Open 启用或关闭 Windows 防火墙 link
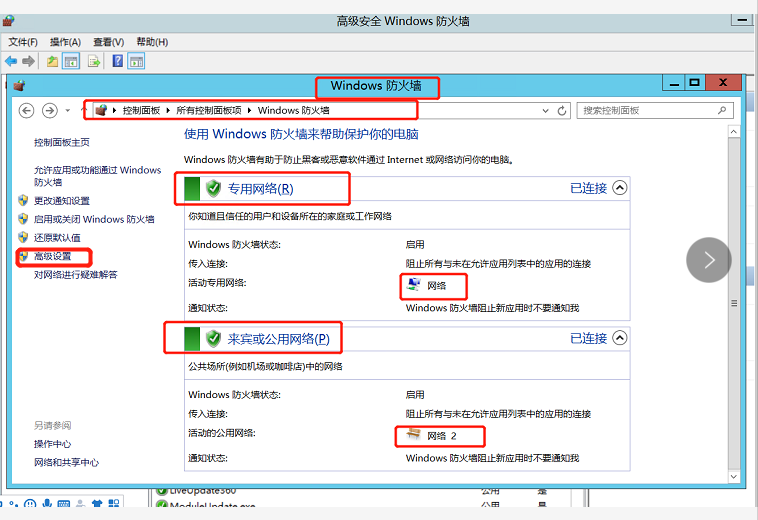The width and height of the screenshot is (758, 520). (x=94, y=219)
